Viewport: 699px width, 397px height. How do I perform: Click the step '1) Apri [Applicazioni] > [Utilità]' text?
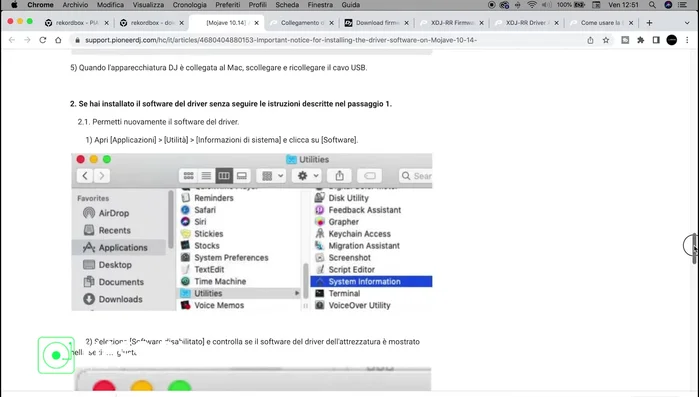pyautogui.click(x=222, y=140)
